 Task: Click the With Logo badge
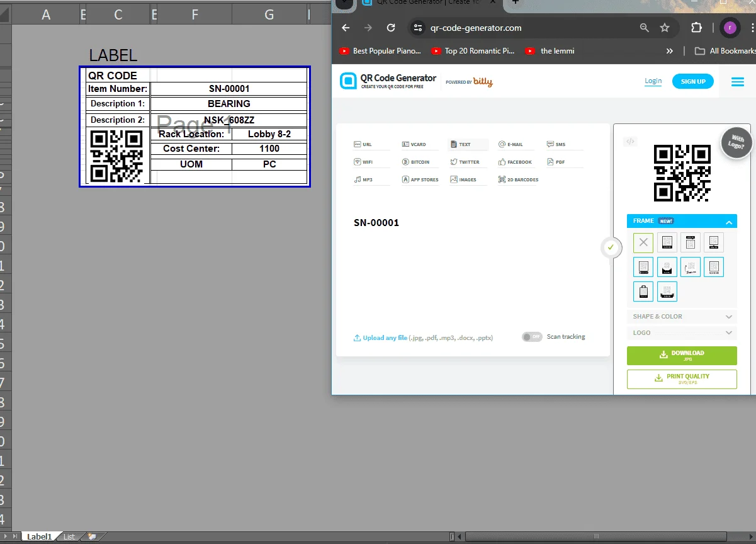tap(736, 144)
